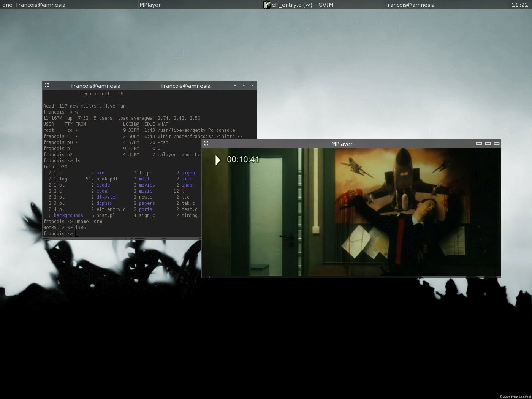
Task: Switch to the right francois@amnesia terminal tab
Action: pos(185,86)
